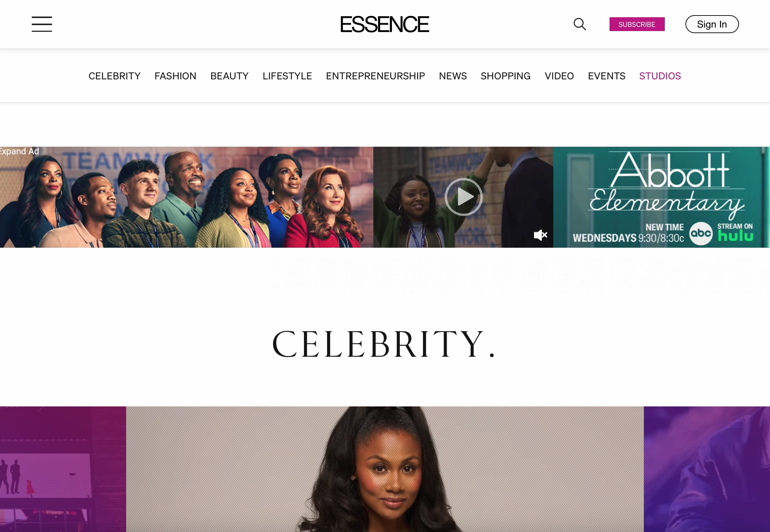Click the SUBSCRIBE button
The width and height of the screenshot is (770, 532).
pyautogui.click(x=637, y=24)
